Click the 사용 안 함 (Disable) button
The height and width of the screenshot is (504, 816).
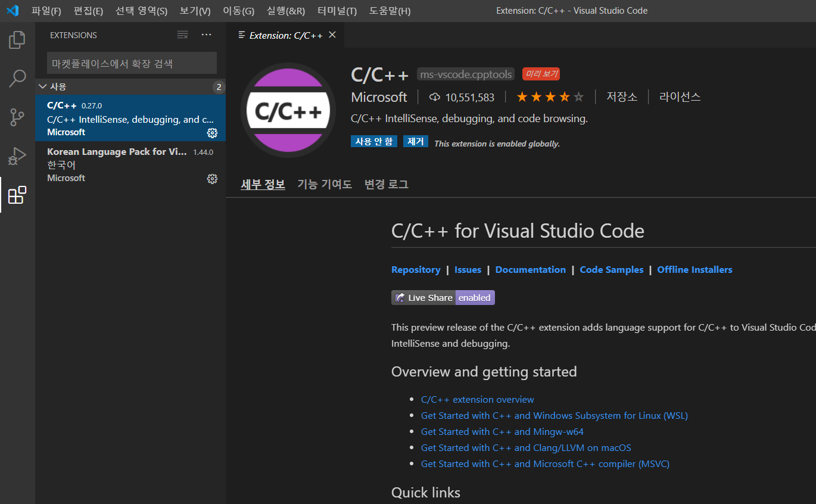tap(374, 142)
